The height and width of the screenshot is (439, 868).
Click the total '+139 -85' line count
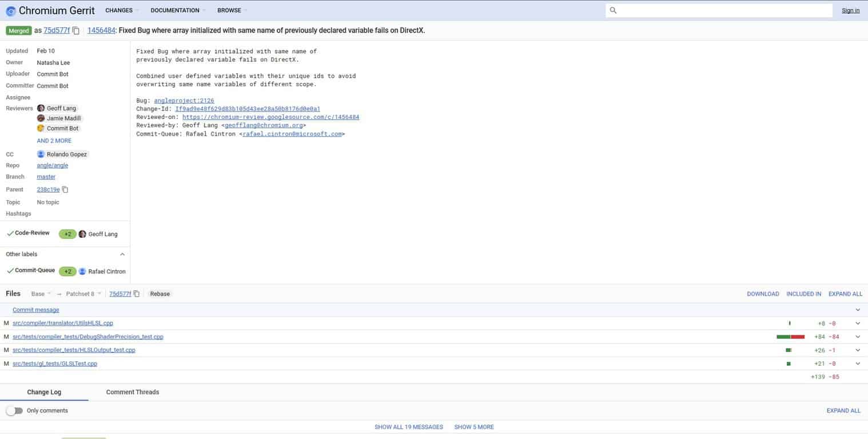click(x=825, y=377)
